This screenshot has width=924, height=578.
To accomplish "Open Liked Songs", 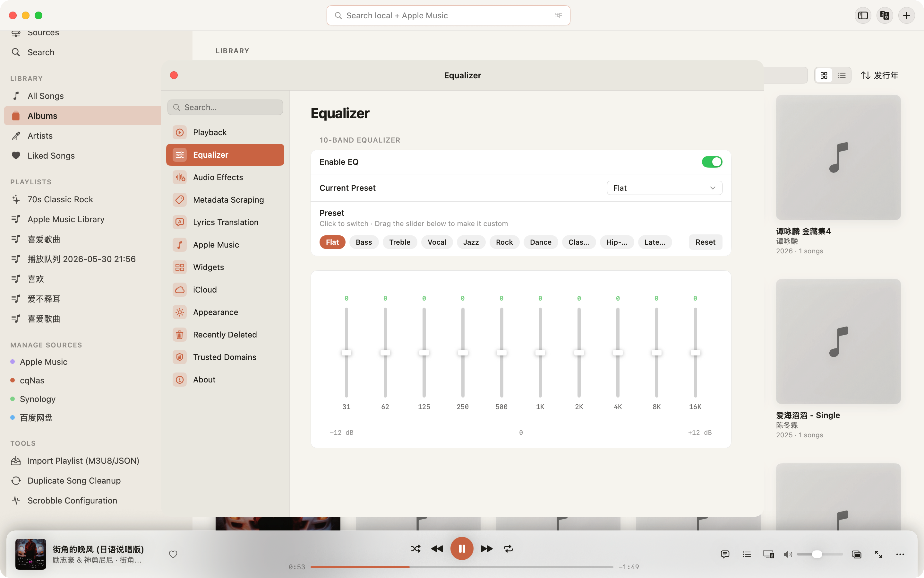I will tap(82, 156).
